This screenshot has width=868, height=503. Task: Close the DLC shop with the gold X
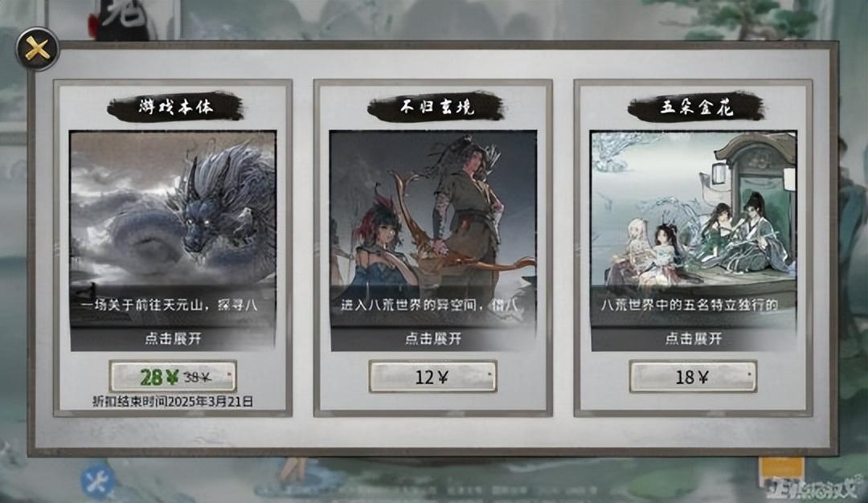point(38,49)
